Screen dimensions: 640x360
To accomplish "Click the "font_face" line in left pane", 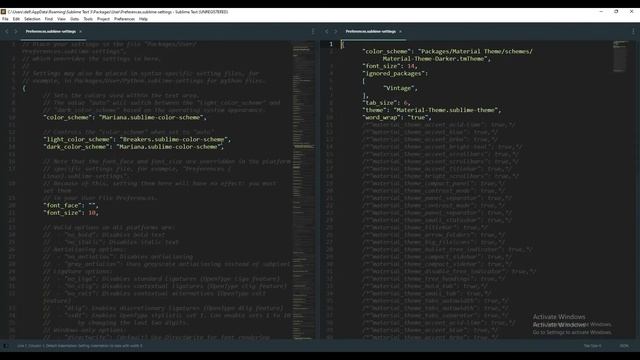I will click(x=71, y=206).
